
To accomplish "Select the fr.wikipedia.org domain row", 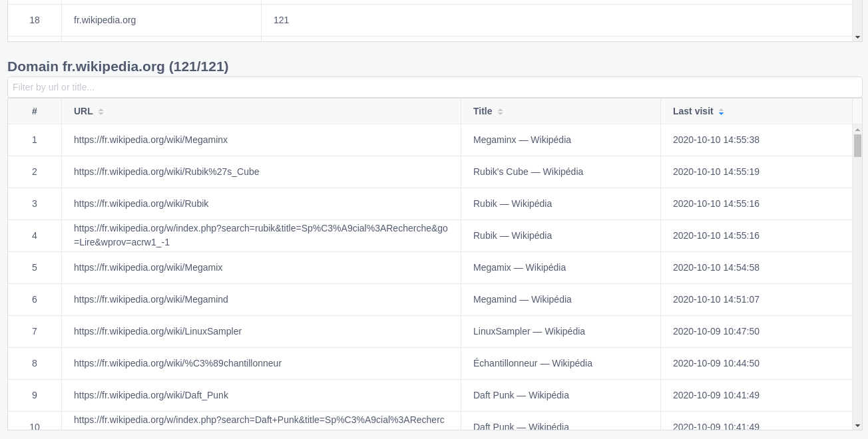I will click(430, 20).
